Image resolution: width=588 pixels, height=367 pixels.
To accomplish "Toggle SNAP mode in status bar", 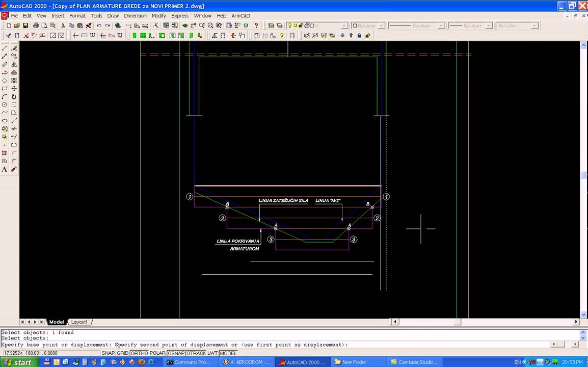I will click(108, 353).
